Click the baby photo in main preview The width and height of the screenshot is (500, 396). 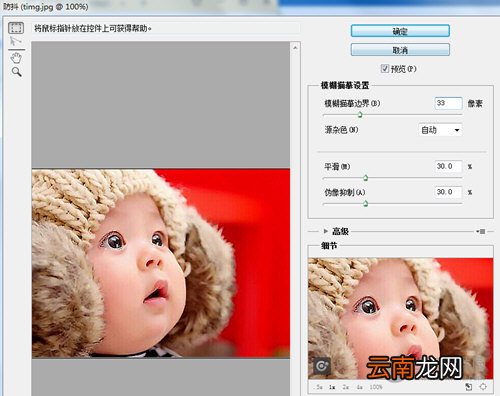click(x=161, y=263)
